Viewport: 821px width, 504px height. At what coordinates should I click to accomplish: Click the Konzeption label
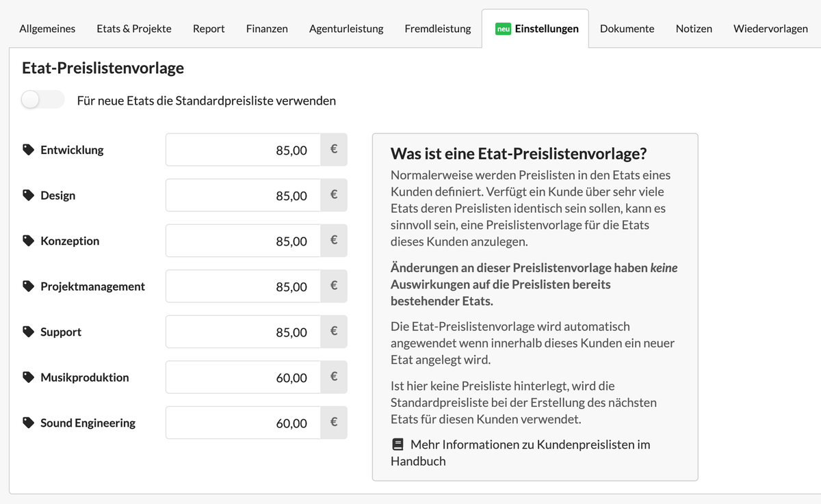70,241
